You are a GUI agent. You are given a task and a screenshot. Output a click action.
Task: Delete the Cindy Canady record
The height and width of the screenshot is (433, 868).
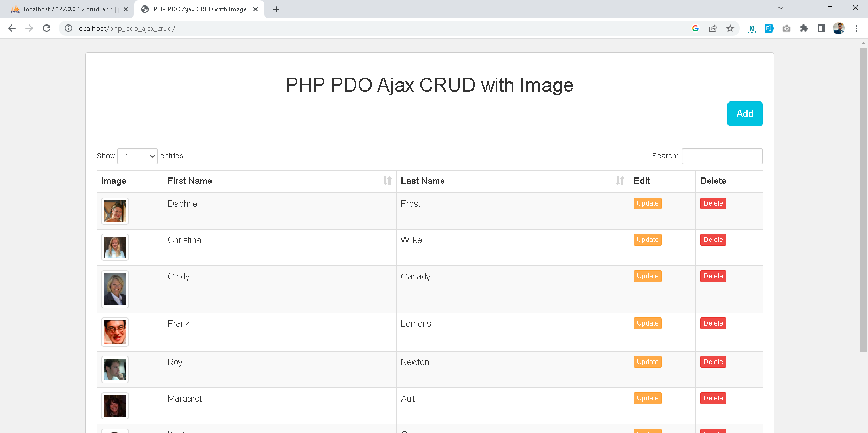(713, 276)
